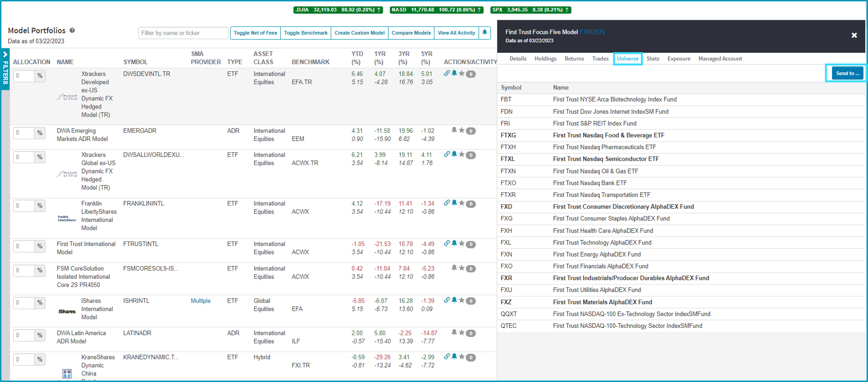Screen dimensions: 868x382
Task: Toggle Benchmark display
Action: click(x=306, y=33)
